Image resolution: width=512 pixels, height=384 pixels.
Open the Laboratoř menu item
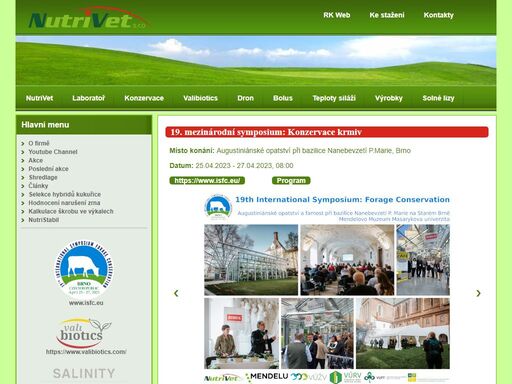tap(88, 98)
